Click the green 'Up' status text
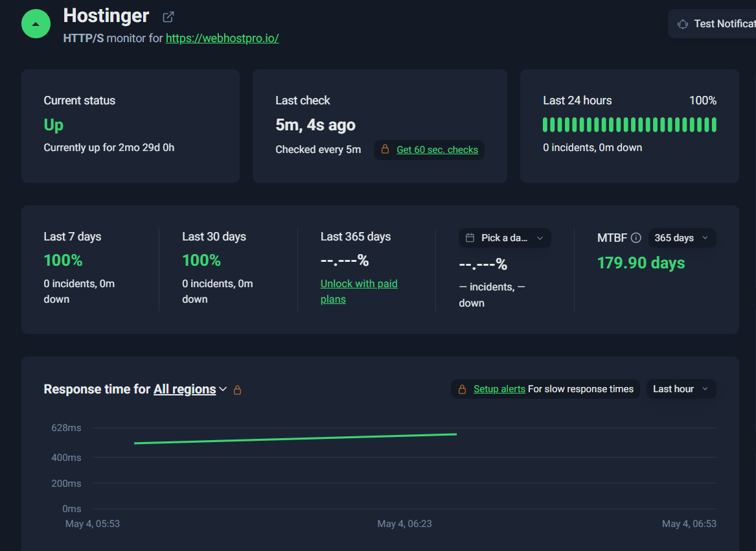 tap(54, 126)
